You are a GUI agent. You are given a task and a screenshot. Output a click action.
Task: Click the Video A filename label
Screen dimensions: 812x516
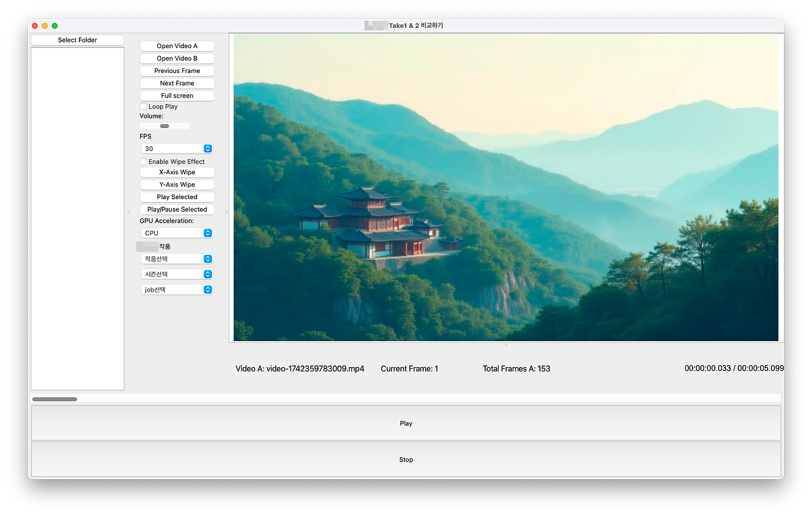(x=300, y=368)
